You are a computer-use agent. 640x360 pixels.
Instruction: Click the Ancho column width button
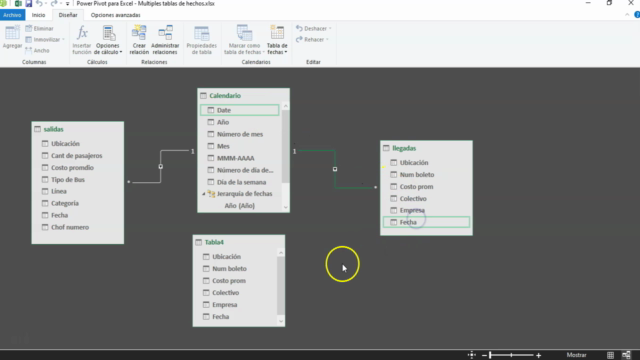click(37, 51)
